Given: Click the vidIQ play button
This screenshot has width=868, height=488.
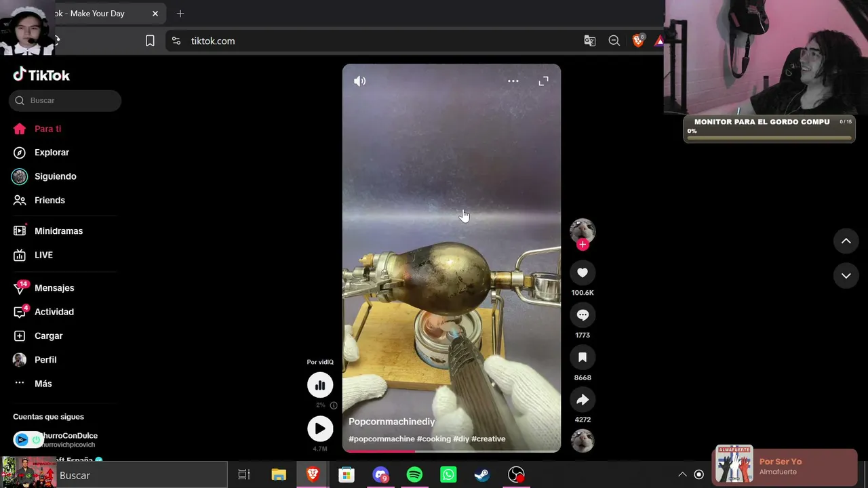Looking at the screenshot, I should coord(320,428).
